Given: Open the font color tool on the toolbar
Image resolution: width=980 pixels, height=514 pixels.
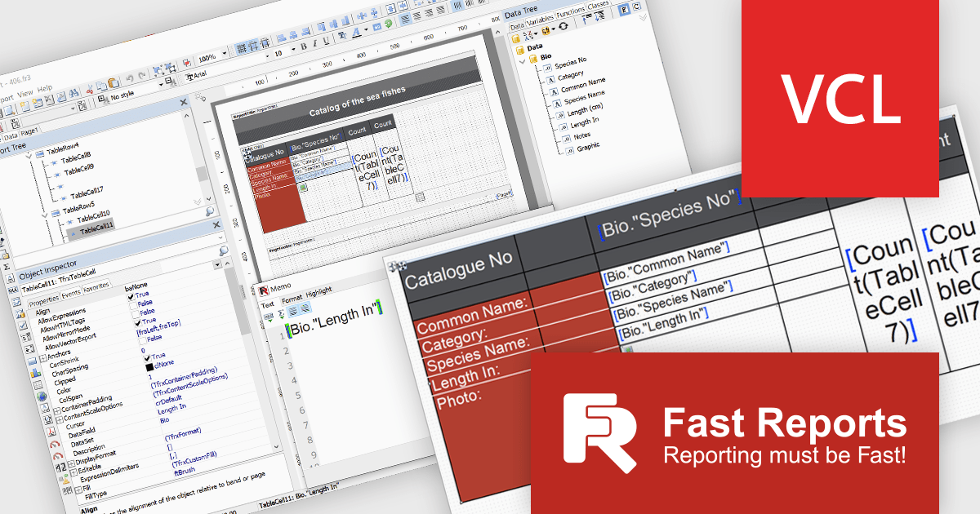Looking at the screenshot, I should point(356,33).
